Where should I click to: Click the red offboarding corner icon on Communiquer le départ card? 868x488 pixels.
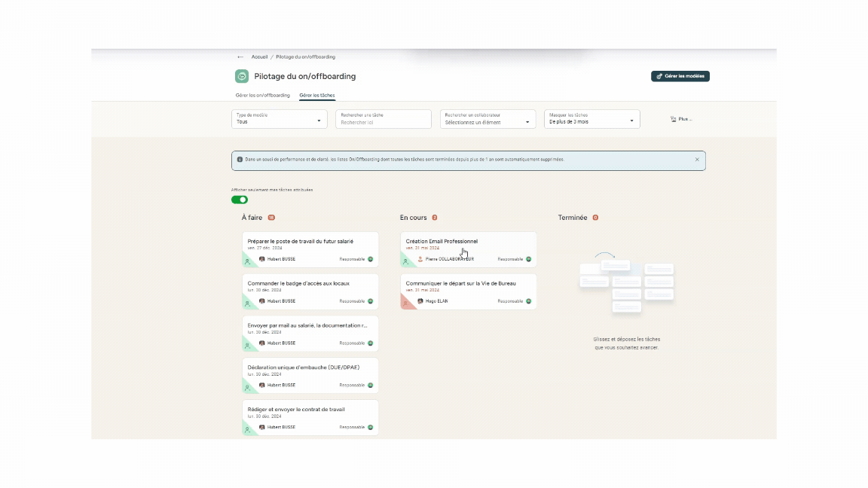[x=405, y=303]
